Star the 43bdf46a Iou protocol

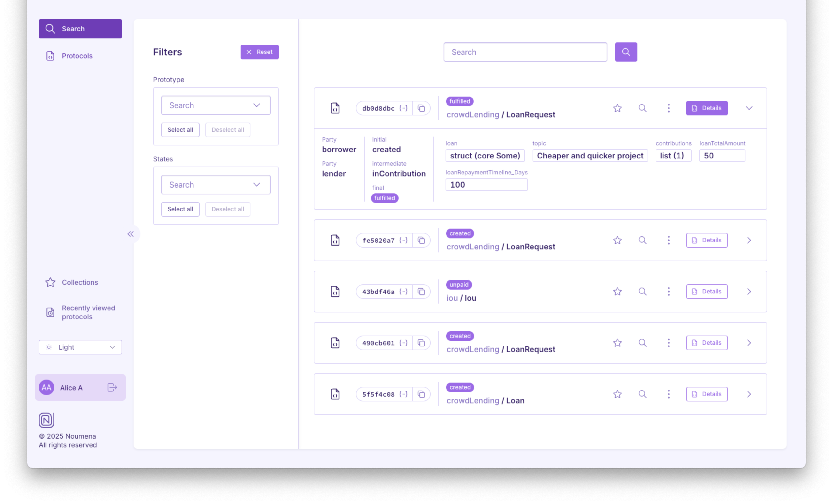click(x=617, y=292)
